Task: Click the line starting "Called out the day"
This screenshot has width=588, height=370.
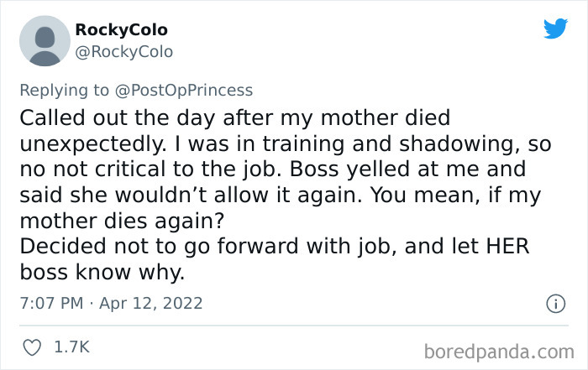Action: [234, 117]
